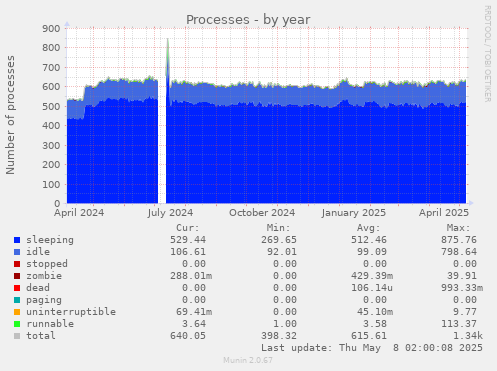Image resolution: width=497 pixels, height=371 pixels.
Task: Click total maximum value 1.34k
Action: 468,336
